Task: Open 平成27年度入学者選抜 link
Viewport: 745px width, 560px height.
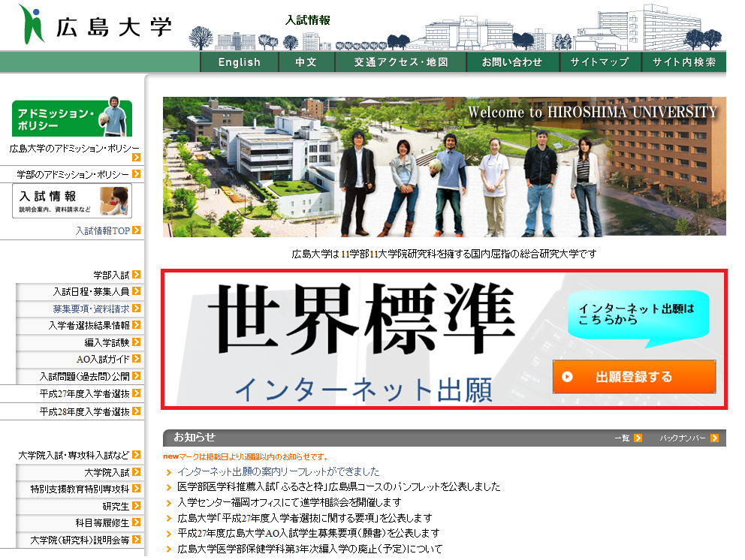Action: click(85, 394)
